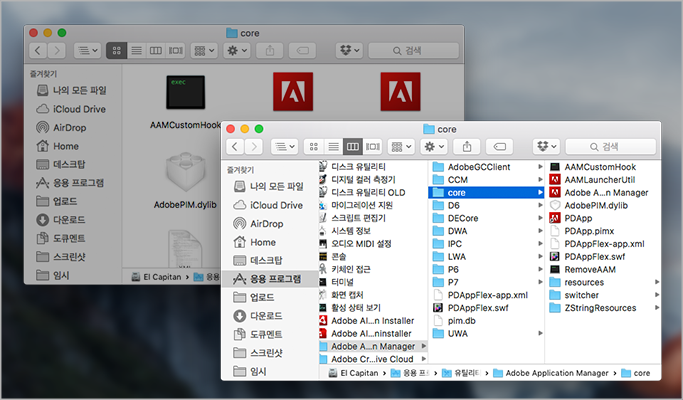This screenshot has height=400, width=683.
Task: Click core in front window path bar
Action: (x=636, y=373)
